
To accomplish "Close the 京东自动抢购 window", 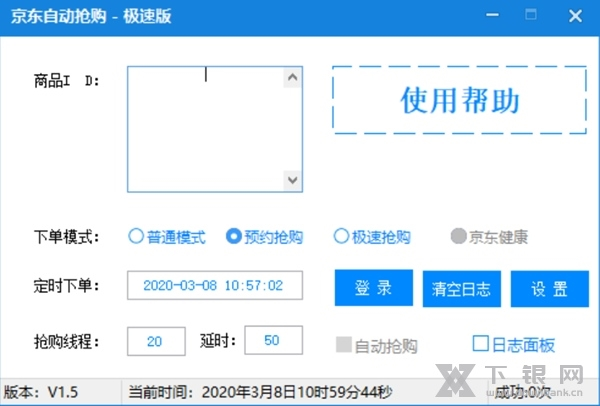I will tap(575, 16).
